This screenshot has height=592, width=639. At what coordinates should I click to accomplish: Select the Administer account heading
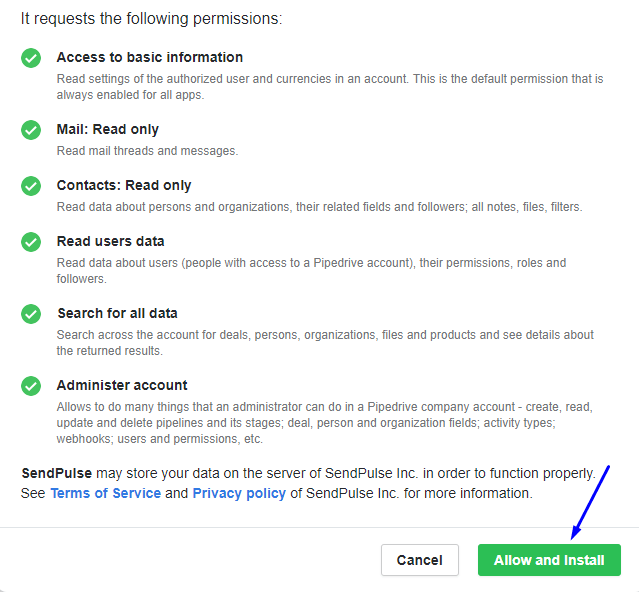coord(122,385)
